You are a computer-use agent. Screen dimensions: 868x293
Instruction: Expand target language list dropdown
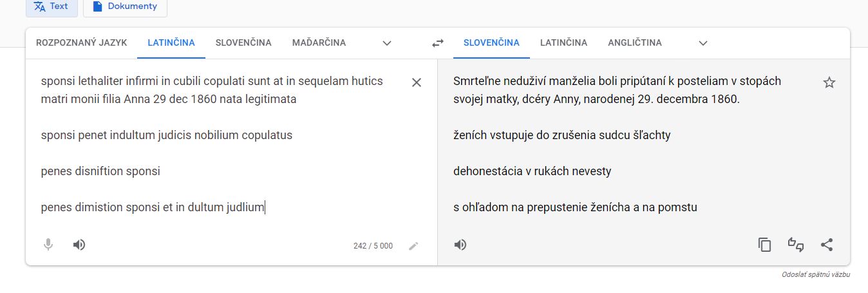[x=703, y=43]
